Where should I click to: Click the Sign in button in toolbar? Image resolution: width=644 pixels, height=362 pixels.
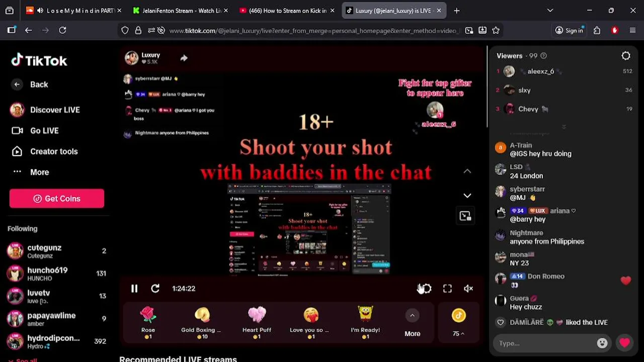point(569,31)
